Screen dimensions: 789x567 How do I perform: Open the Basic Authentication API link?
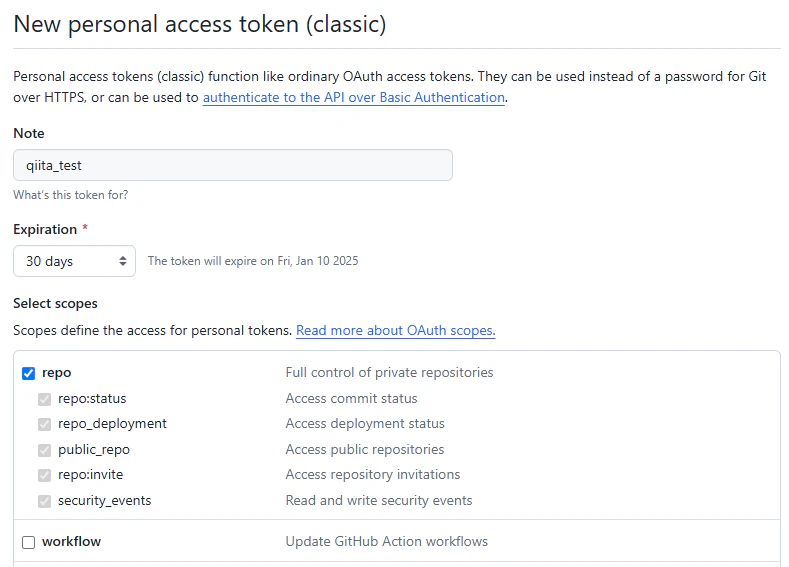354,97
